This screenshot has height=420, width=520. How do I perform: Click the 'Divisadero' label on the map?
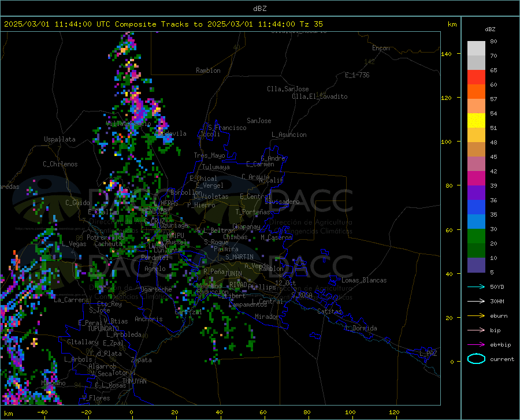282,202
